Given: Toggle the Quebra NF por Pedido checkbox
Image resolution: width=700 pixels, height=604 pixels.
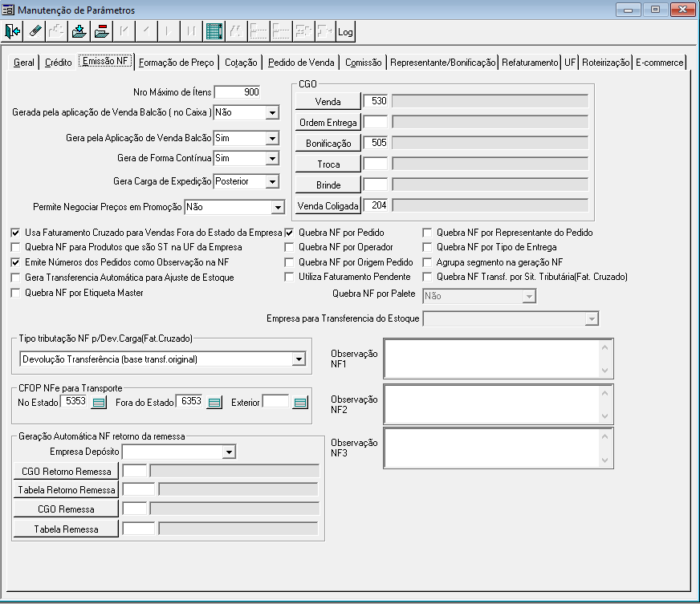Looking at the screenshot, I should (289, 233).
